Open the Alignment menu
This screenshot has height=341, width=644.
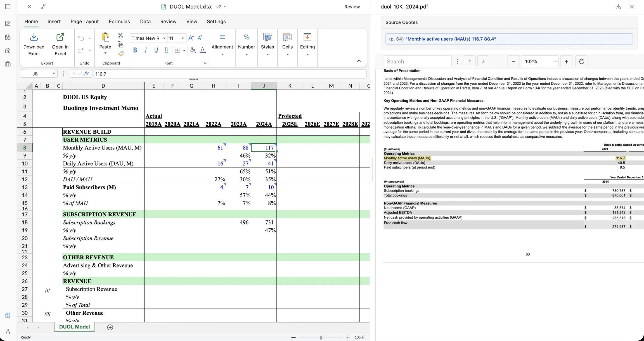point(222,44)
